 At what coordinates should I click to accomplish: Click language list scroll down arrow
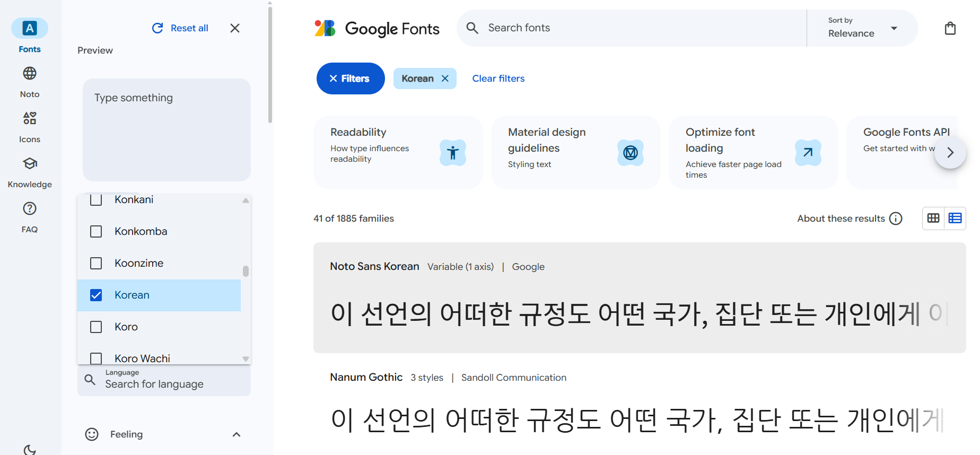tap(246, 359)
